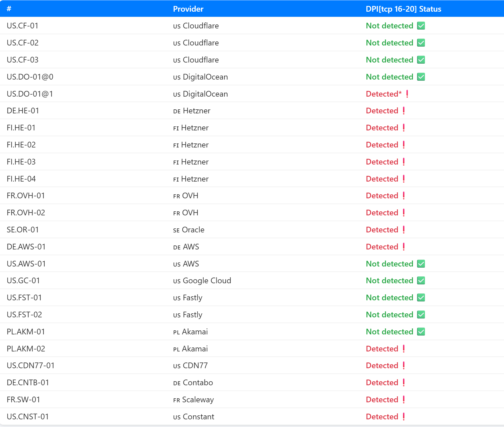The height and width of the screenshot is (427, 504).
Task: Select the "DE.AWS-01" identifier cell
Action: tap(26, 247)
